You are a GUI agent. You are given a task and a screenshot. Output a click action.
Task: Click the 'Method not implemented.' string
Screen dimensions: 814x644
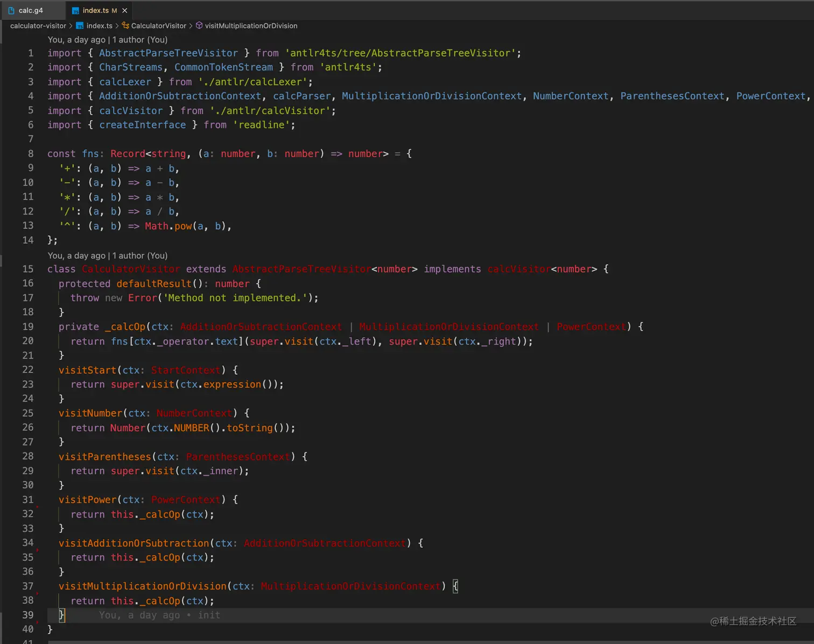[235, 298]
